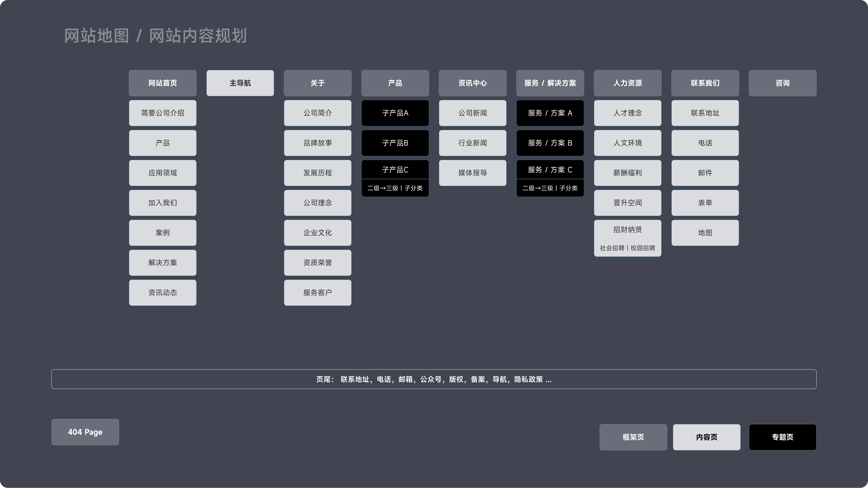Click the 媒体报导 item

[x=473, y=173]
